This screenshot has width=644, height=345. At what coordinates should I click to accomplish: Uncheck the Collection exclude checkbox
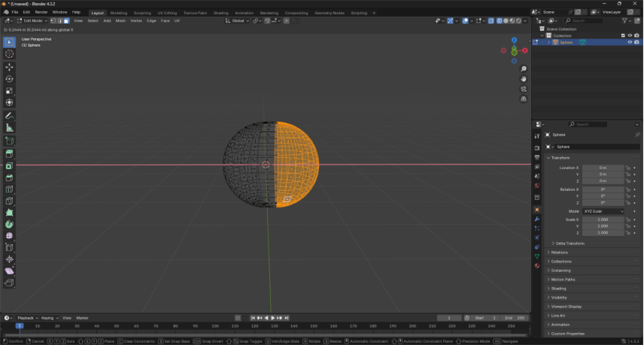(x=622, y=35)
